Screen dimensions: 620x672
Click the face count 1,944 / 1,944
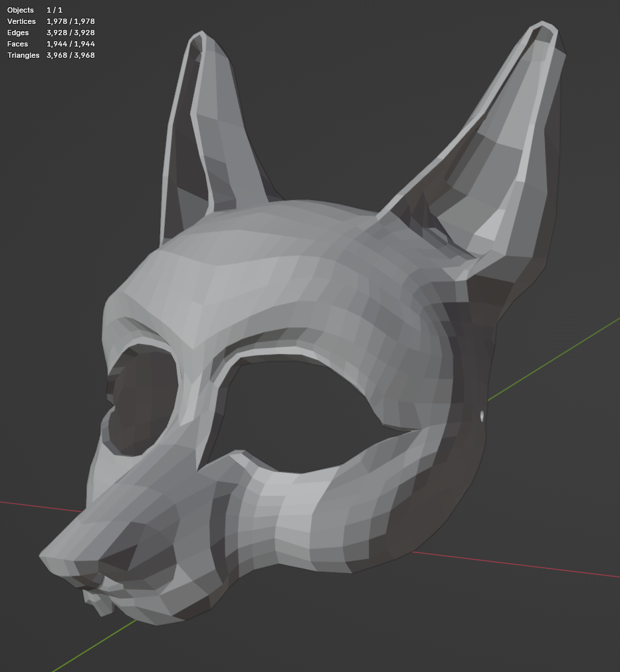pos(70,44)
